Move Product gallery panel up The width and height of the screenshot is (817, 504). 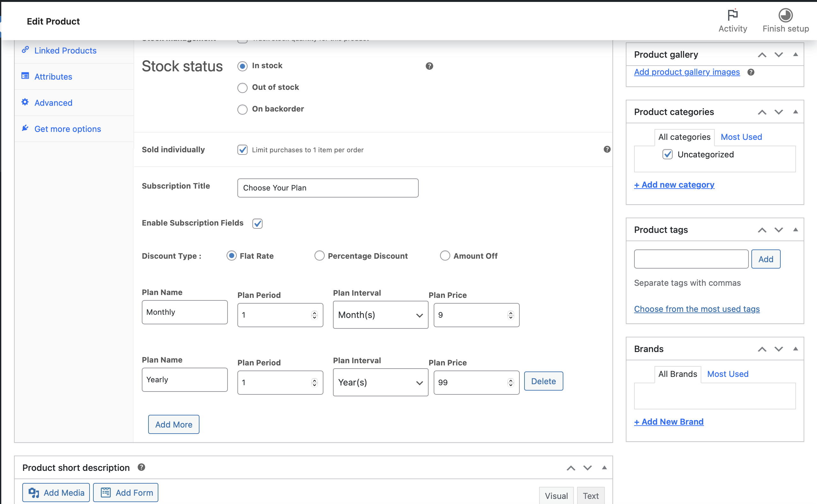762,55
